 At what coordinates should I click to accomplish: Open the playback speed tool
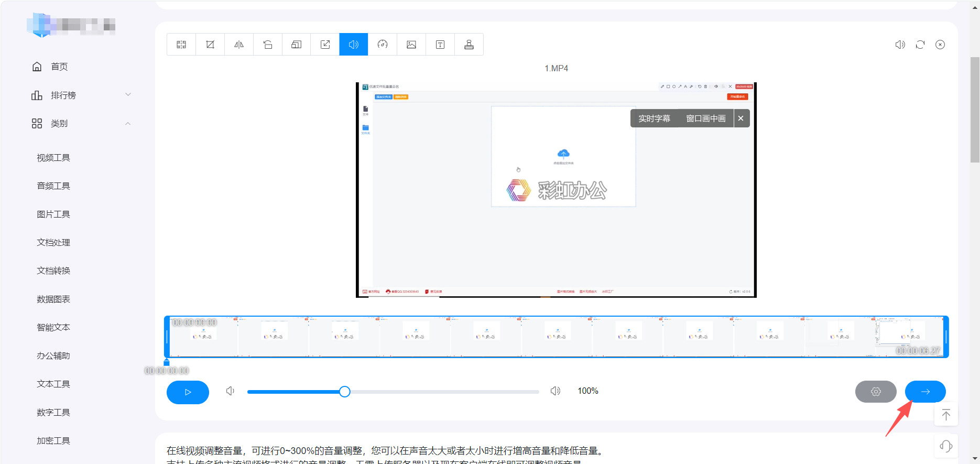(x=383, y=45)
